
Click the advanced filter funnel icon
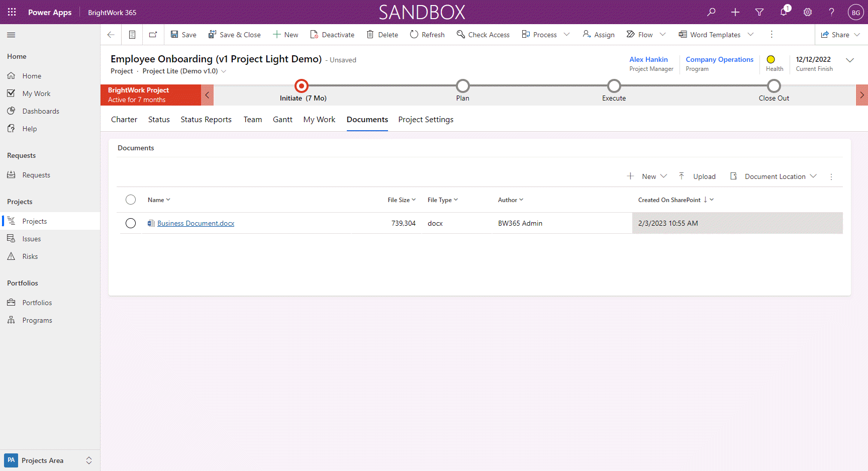click(759, 12)
